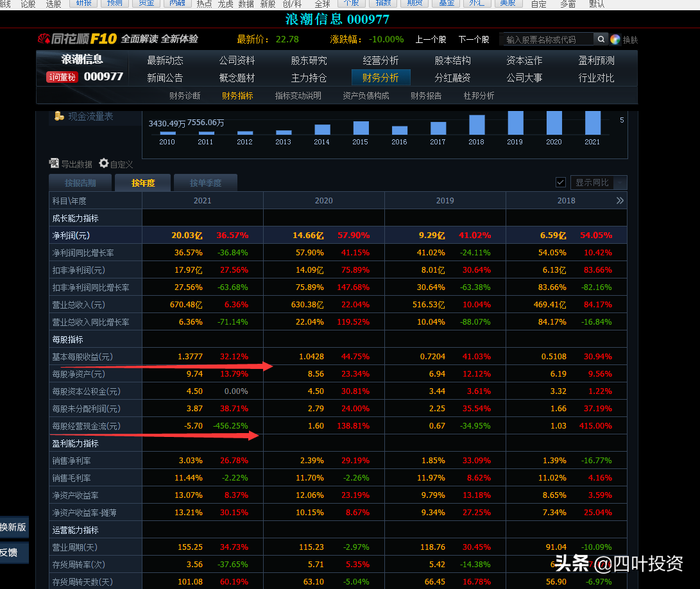
Task: Open the 公司资料 menu
Action: coord(237,60)
